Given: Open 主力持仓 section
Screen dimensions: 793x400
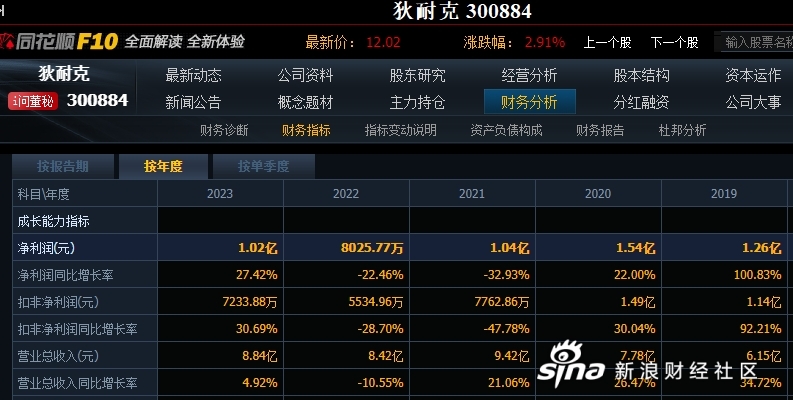Looking at the screenshot, I should pos(417,102).
